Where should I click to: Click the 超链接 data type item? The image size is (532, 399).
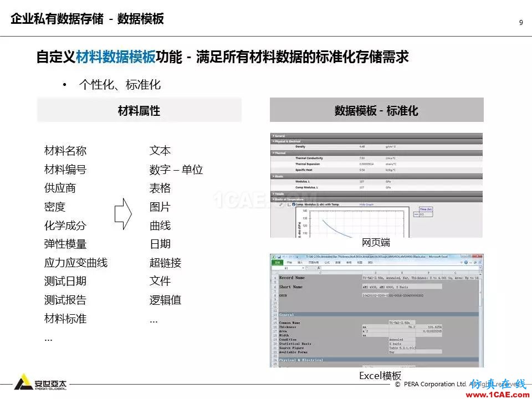pyautogui.click(x=166, y=263)
